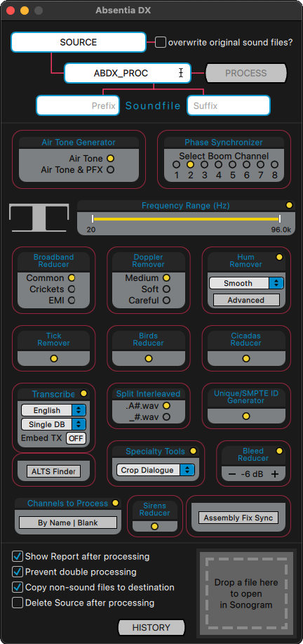Viewport: 303px width, 644px height.
Task: Click the Suffix input field
Action: pos(229,105)
